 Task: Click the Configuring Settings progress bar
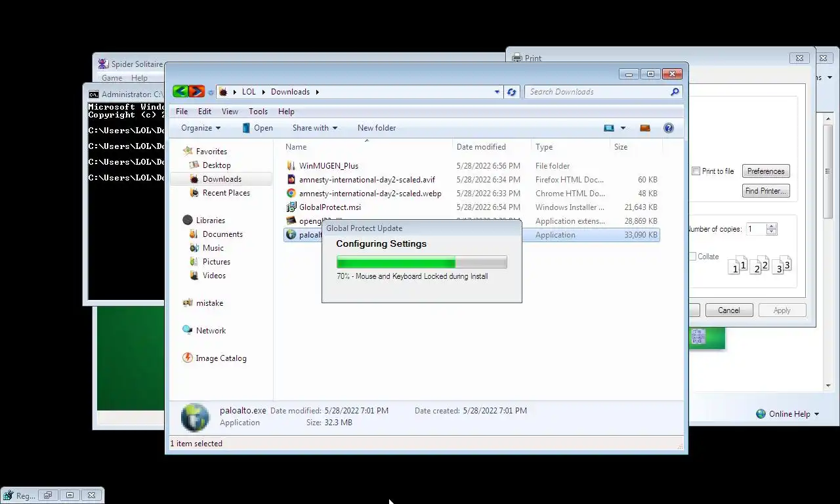click(x=421, y=262)
